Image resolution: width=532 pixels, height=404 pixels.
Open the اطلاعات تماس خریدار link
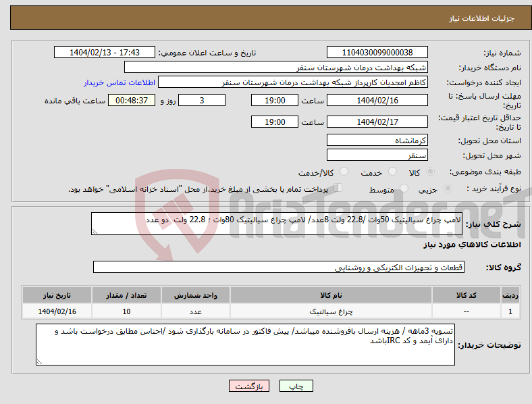(x=119, y=82)
